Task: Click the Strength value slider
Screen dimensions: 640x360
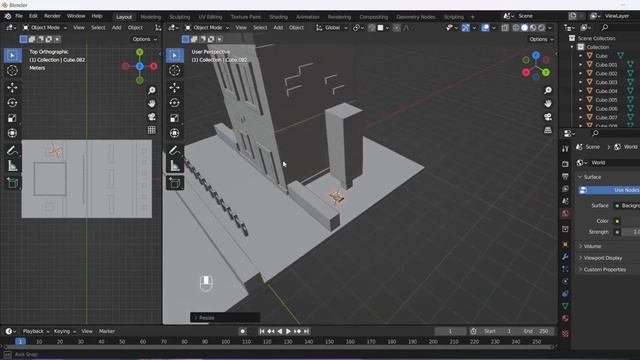Action: pyautogui.click(x=631, y=232)
